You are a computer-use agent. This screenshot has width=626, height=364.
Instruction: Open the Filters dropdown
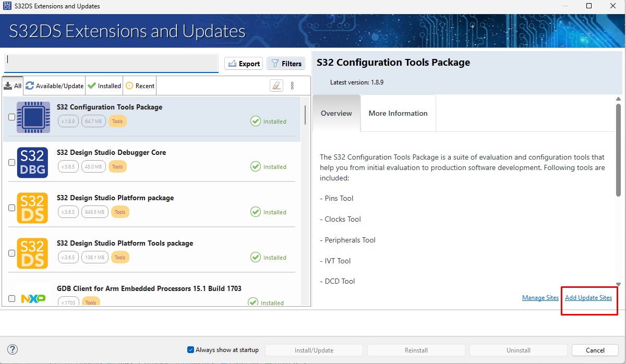pos(286,64)
